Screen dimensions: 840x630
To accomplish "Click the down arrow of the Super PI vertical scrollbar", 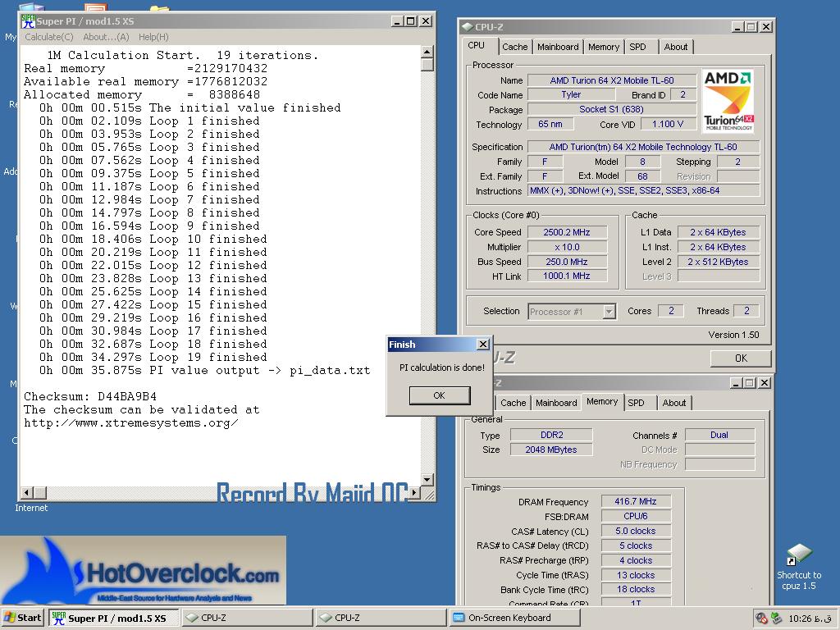I will tap(427, 479).
